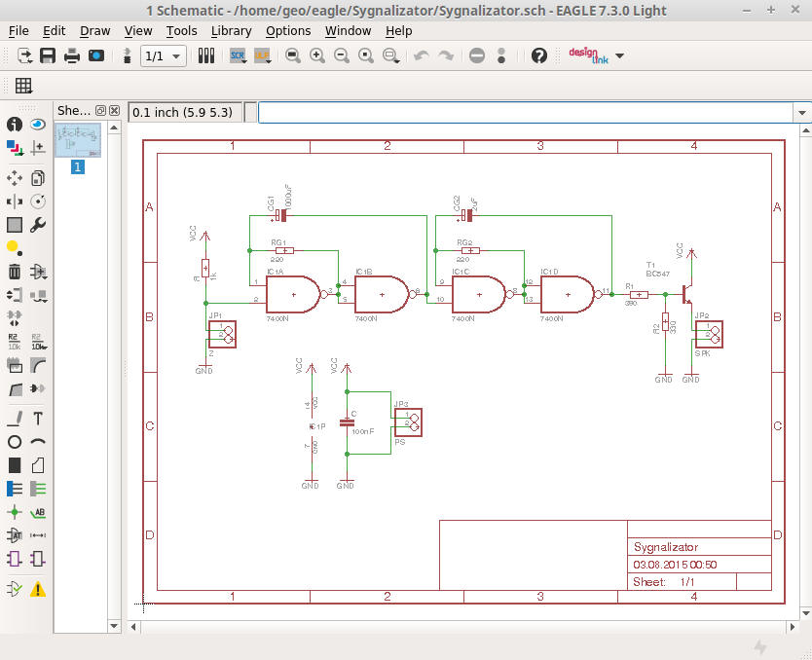Close the Sheets panel
The width and height of the screenshot is (812, 660).
114,111
